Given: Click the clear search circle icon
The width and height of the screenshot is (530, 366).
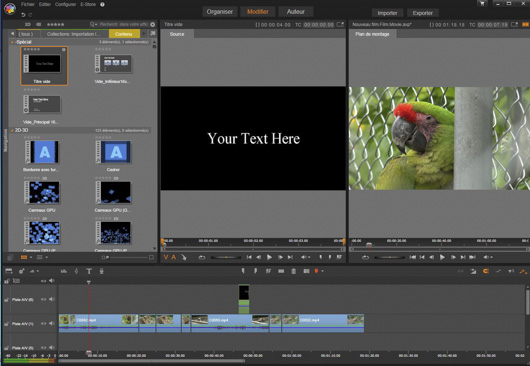Looking at the screenshot, I should click(152, 24).
